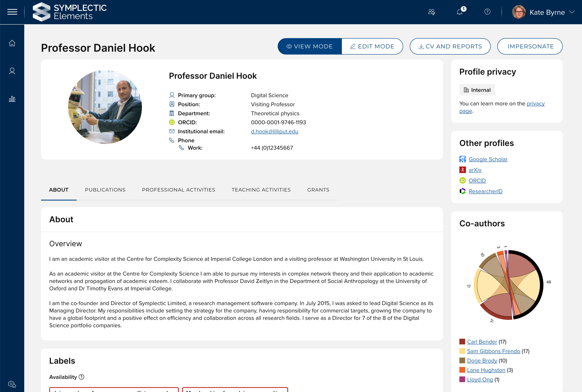The image size is (582, 392).
Task: Open the Google Scholar profile link
Action: coord(488,159)
